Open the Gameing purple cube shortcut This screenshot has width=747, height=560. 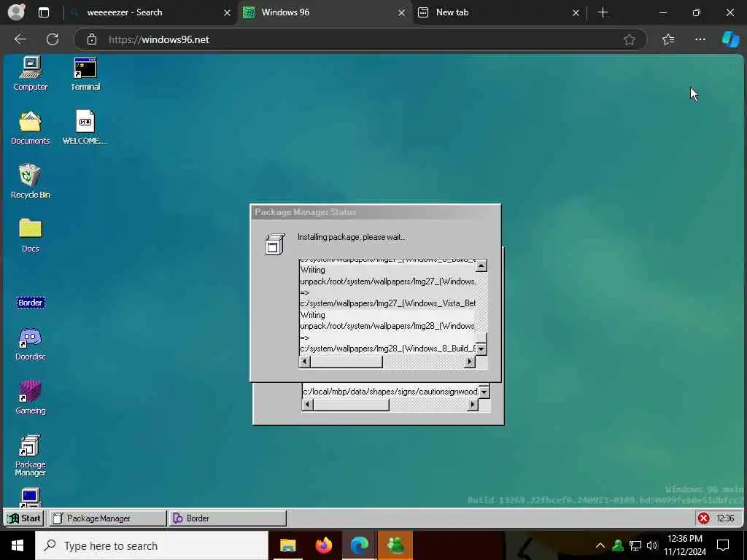point(31,397)
